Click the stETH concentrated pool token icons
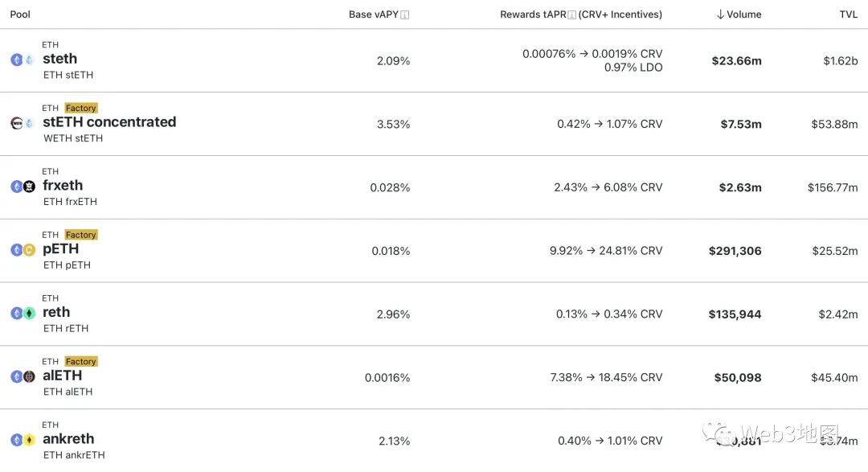The image size is (868, 472). pyautogui.click(x=23, y=123)
